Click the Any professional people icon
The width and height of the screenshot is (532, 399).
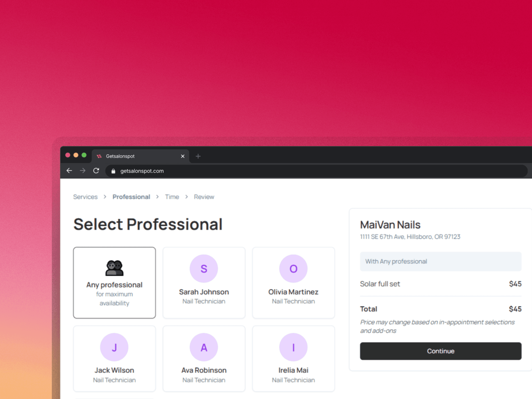tap(114, 268)
